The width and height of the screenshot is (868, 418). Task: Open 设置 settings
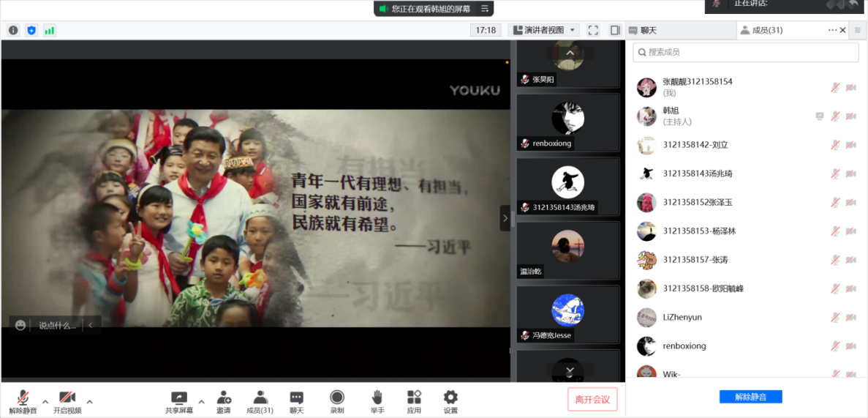click(x=450, y=401)
